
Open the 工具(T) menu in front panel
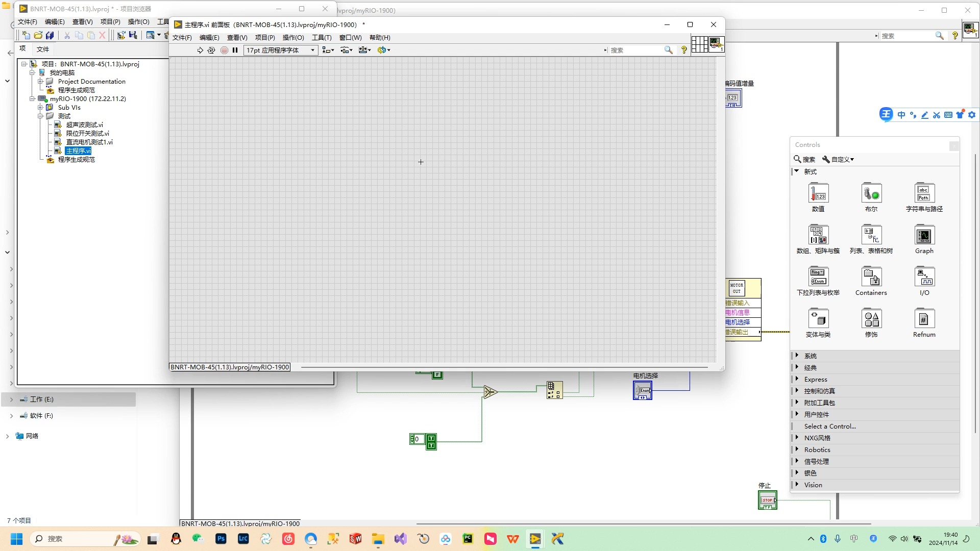pos(322,38)
